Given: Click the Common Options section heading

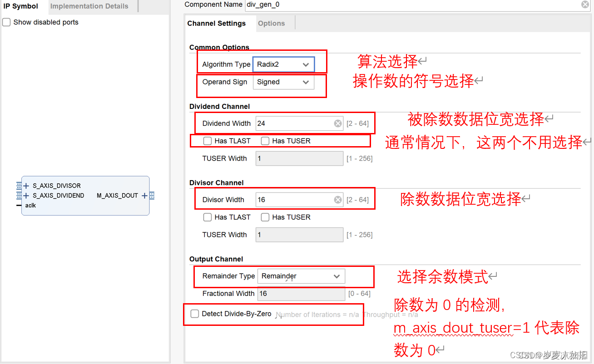Looking at the screenshot, I should point(219,47).
